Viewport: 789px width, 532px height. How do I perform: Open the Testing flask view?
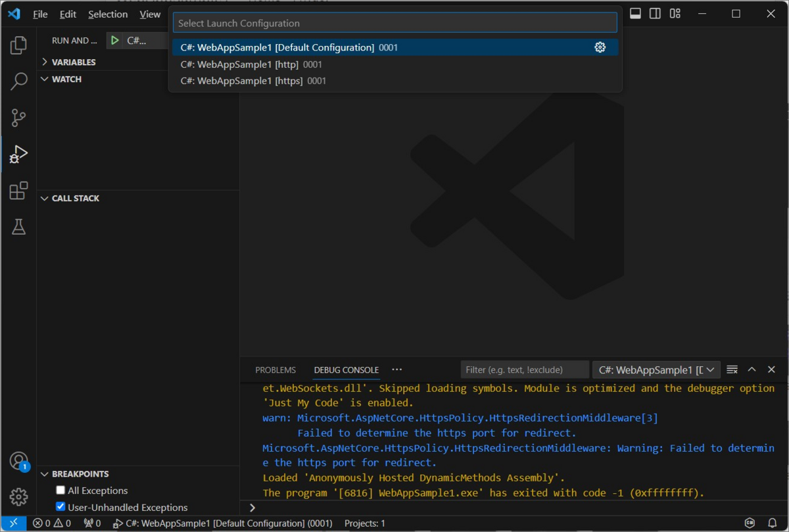coord(18,227)
